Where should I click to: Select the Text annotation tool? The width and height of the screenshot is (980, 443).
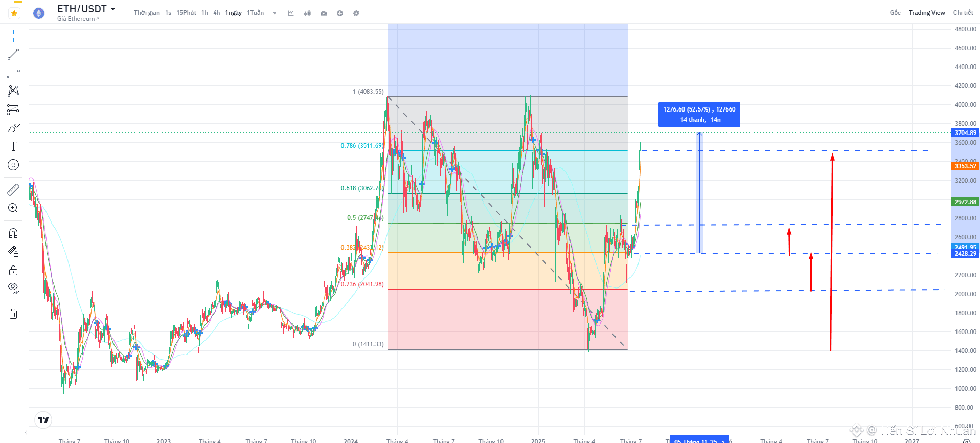[x=13, y=146]
